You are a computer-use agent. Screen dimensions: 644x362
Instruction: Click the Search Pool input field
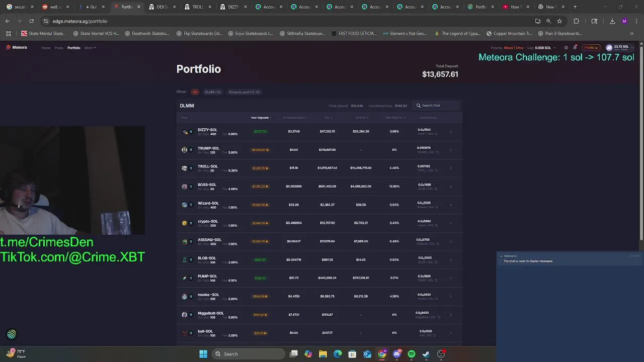(437, 106)
